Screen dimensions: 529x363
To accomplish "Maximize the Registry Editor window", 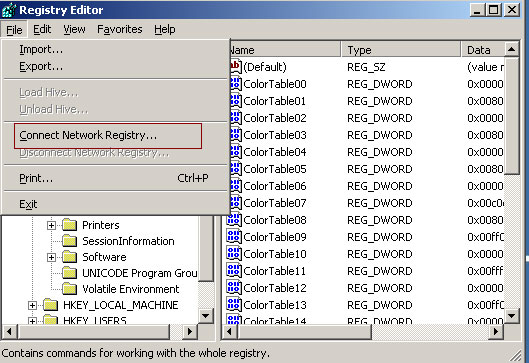I will [494, 9].
